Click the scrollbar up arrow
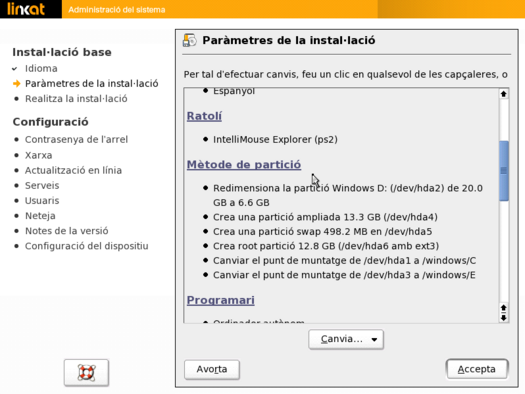The height and width of the screenshot is (394, 525). point(504,94)
